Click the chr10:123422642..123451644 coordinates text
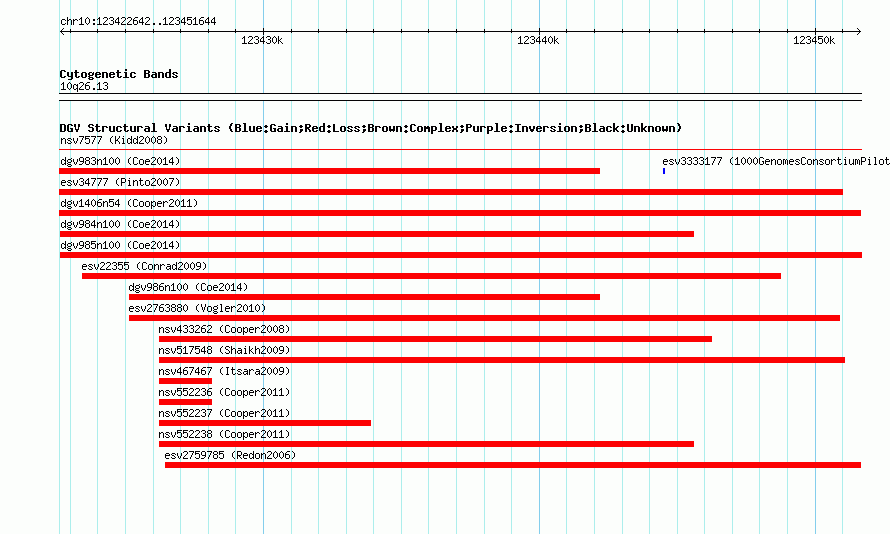 coord(138,22)
